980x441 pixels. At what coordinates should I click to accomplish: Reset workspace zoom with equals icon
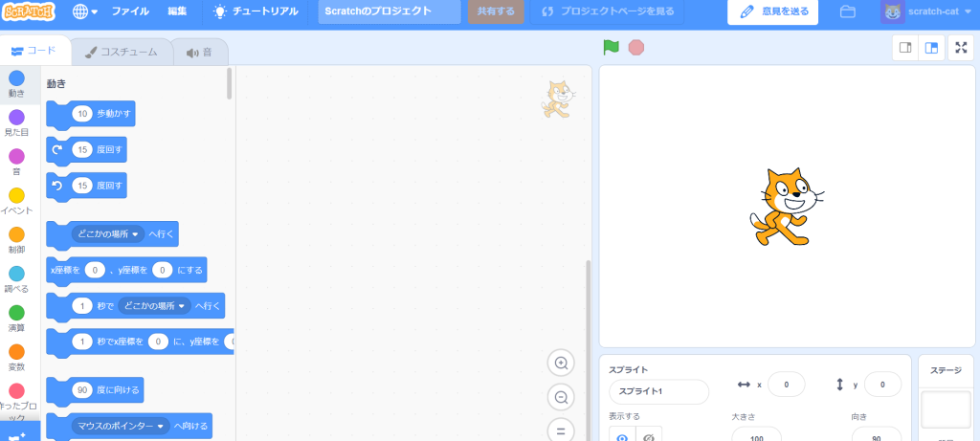tap(561, 430)
